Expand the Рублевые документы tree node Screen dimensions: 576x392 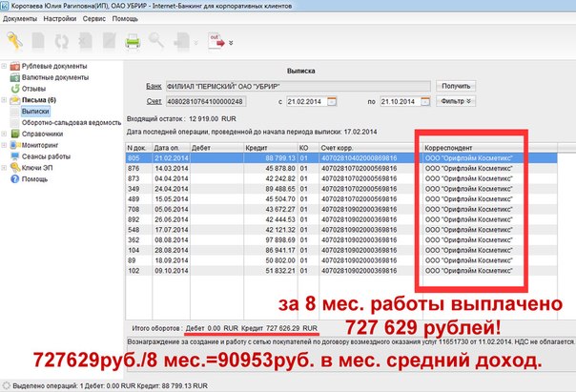tap(5, 65)
